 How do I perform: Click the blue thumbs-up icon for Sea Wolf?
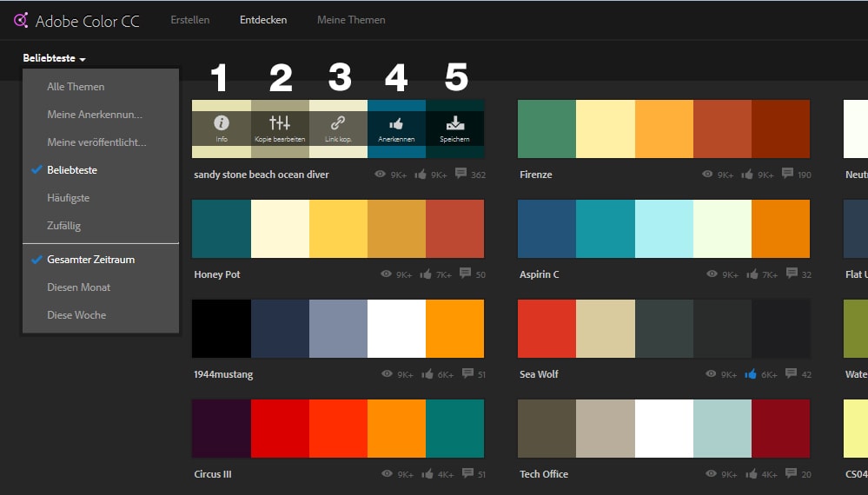pyautogui.click(x=751, y=374)
